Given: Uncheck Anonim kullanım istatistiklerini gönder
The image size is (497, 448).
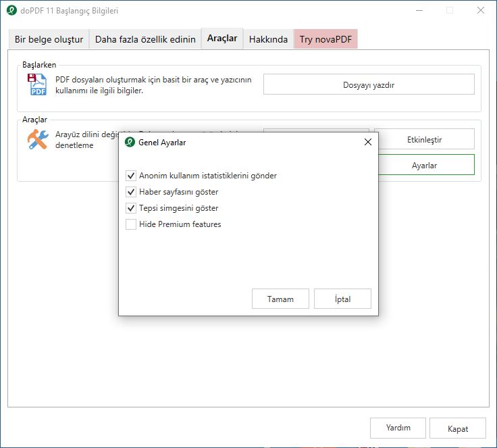Looking at the screenshot, I should click(x=131, y=176).
